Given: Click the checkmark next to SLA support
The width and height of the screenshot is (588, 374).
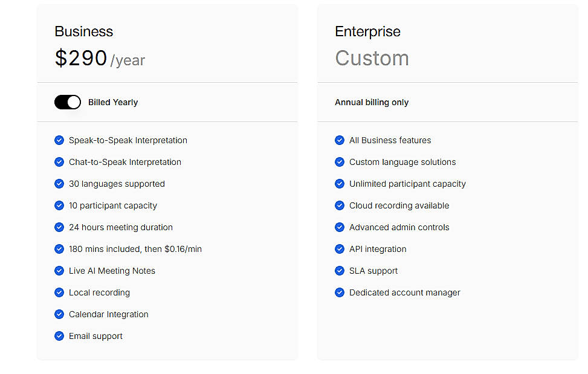Looking at the screenshot, I should click(340, 271).
